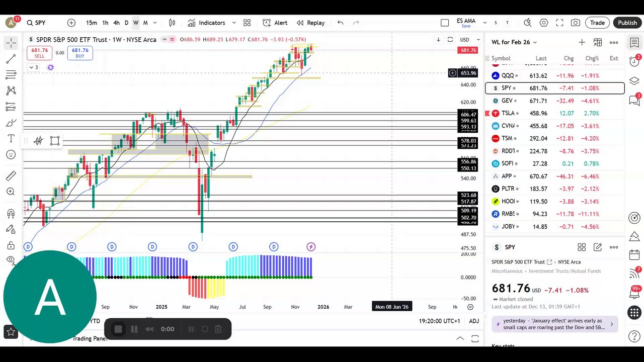This screenshot has width=644, height=362.
Task: Open the WL for Feb 26 watchlist dropdown
Action: (514, 42)
